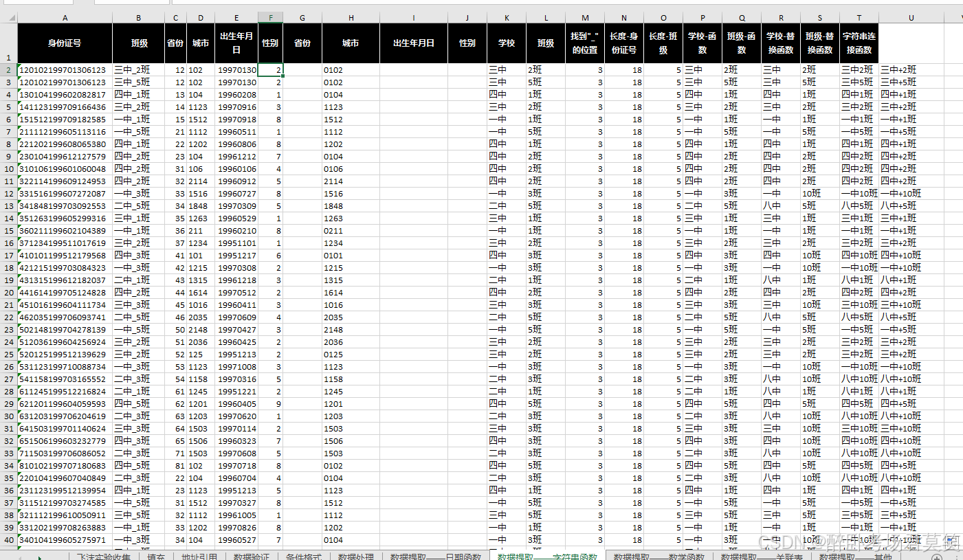The width and height of the screenshot is (963, 560).
Task: Select row 40 by its row number
Action: [8, 539]
